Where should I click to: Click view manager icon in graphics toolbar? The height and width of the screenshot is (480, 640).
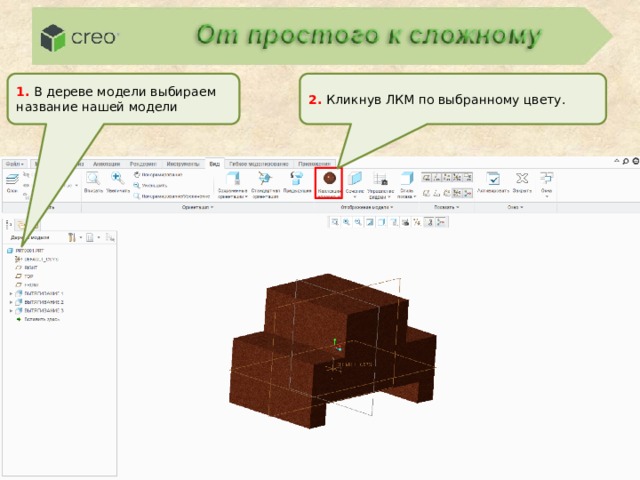405,222
